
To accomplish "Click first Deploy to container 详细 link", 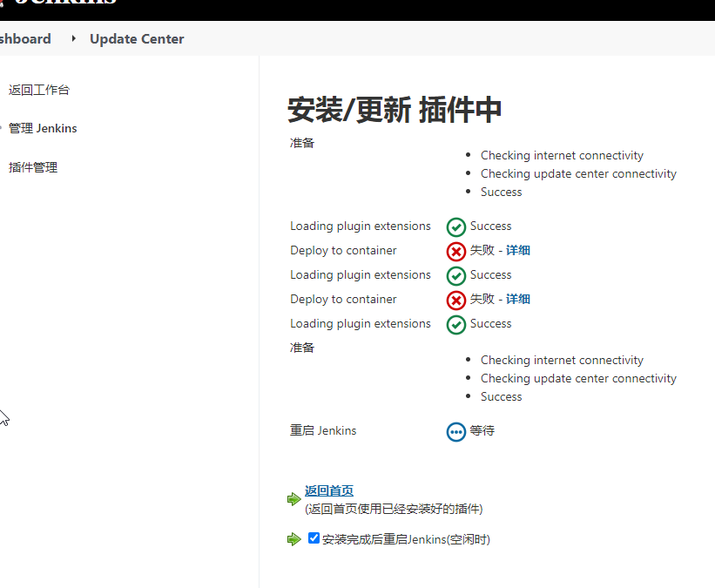I will 518,250.
